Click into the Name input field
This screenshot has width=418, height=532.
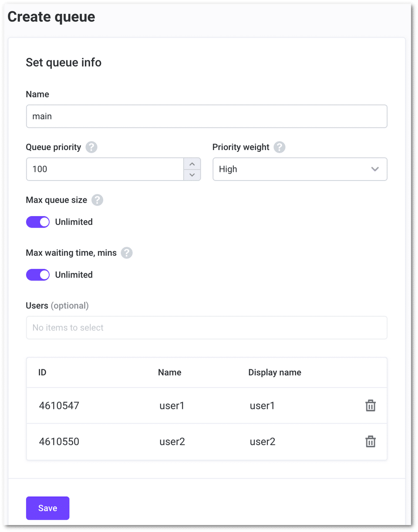pos(206,116)
